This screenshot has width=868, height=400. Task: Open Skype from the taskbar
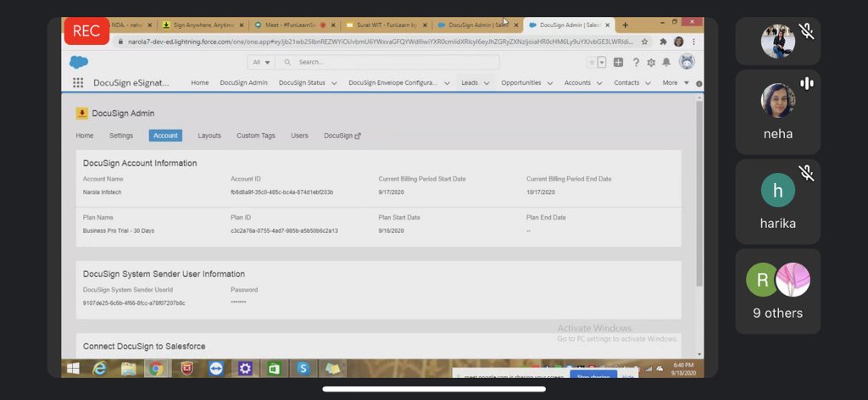(303, 369)
